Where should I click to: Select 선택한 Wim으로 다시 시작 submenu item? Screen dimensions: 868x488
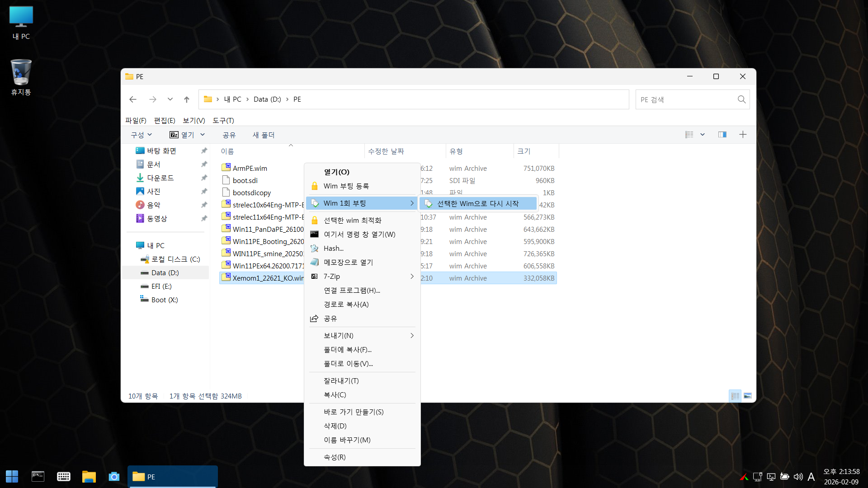478,203
